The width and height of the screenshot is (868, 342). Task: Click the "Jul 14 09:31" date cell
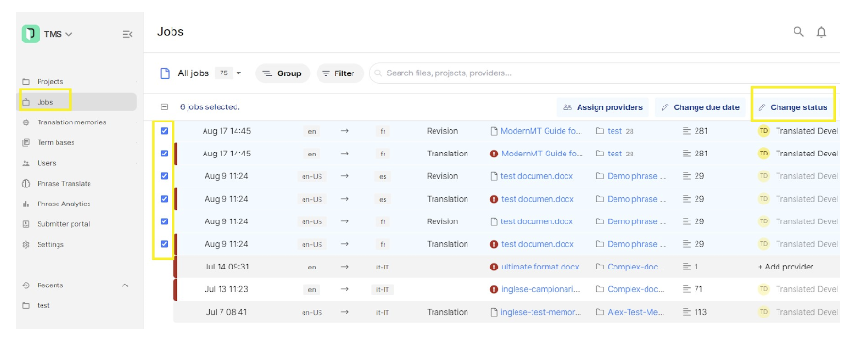[x=226, y=267]
